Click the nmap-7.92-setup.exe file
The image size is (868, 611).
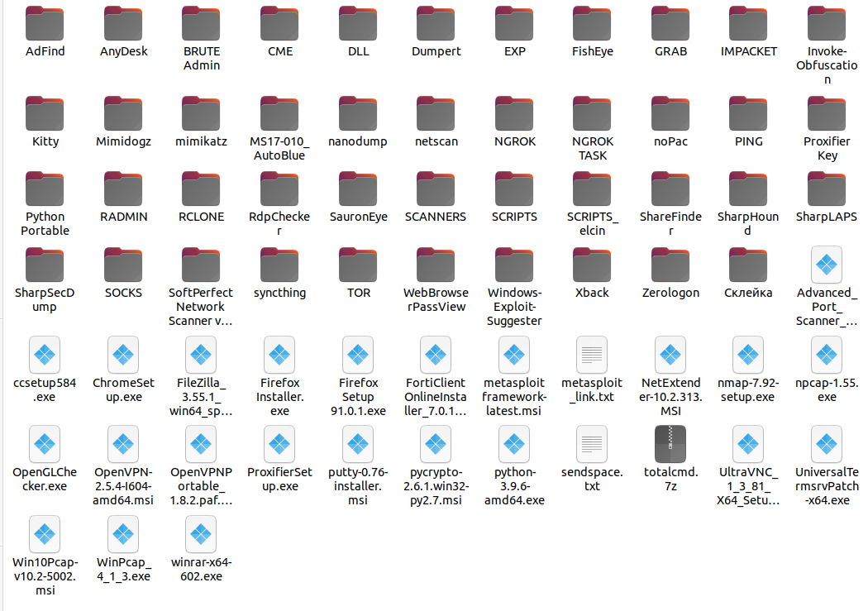748,355
